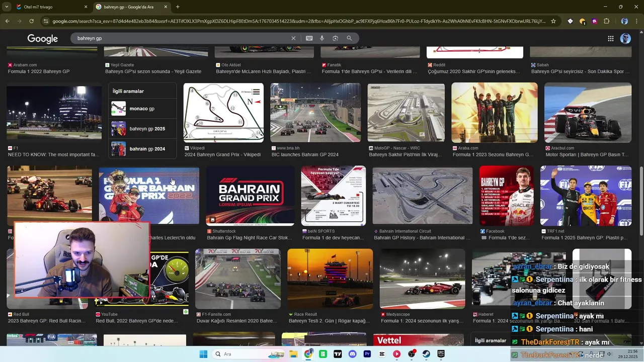Image resolution: width=644 pixels, height=362 pixels.
Task: Open Steam from the taskbar
Action: point(426,354)
